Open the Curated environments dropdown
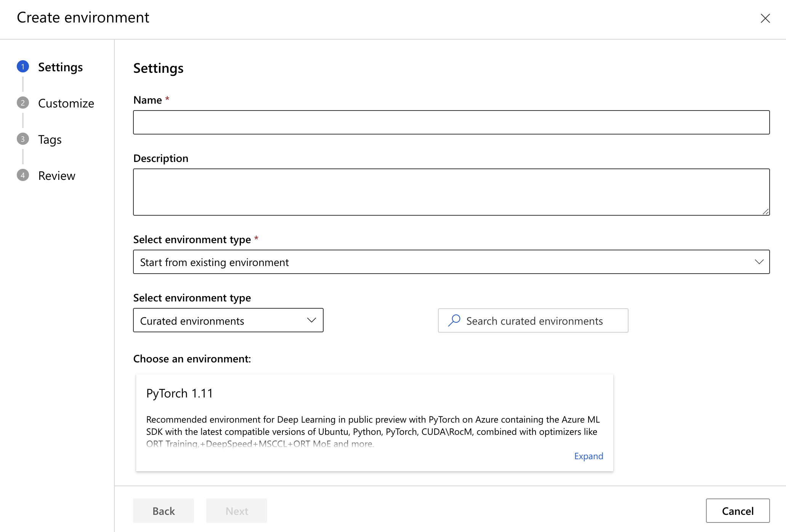Screen dimensions: 786x532 [x=228, y=320]
